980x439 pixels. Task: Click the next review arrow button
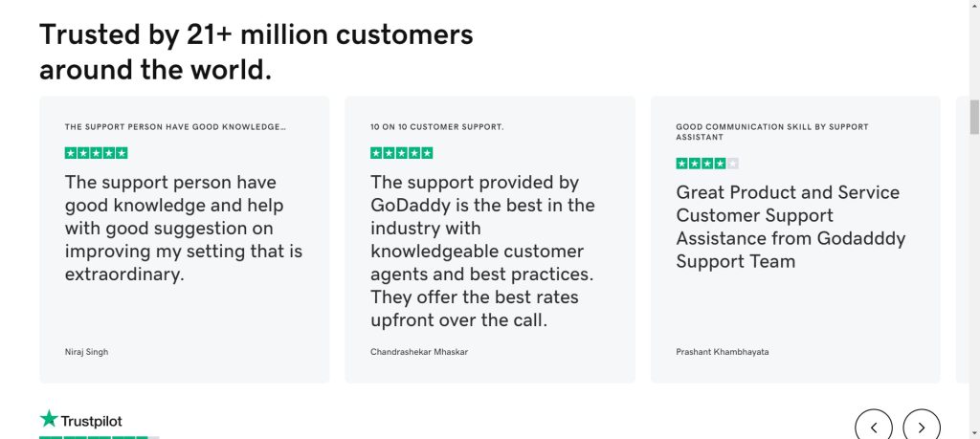click(x=922, y=426)
